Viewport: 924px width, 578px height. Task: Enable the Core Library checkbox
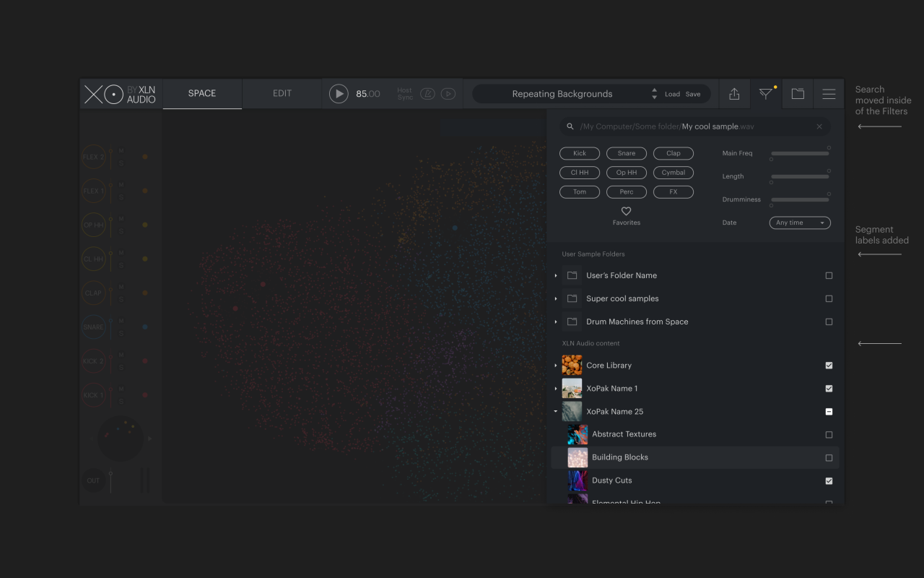(x=829, y=366)
